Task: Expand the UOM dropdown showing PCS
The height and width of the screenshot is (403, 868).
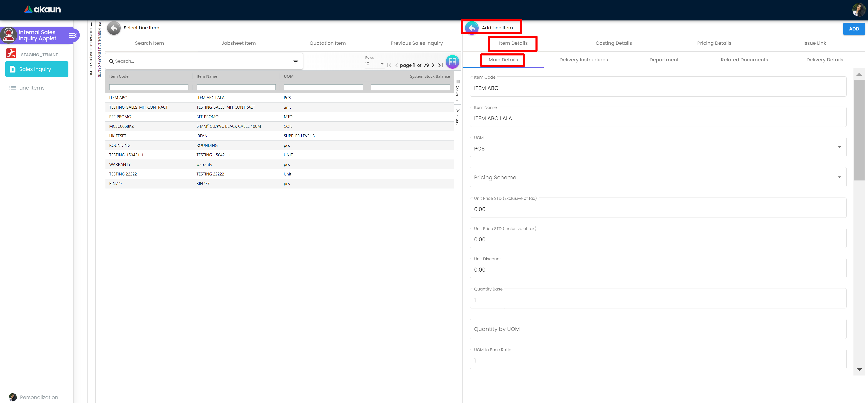Action: [839, 147]
